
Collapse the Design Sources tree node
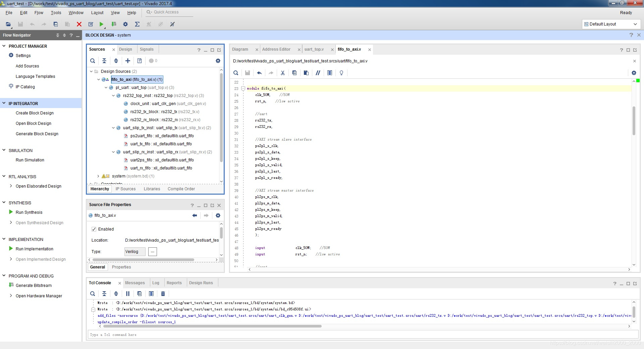coord(91,71)
